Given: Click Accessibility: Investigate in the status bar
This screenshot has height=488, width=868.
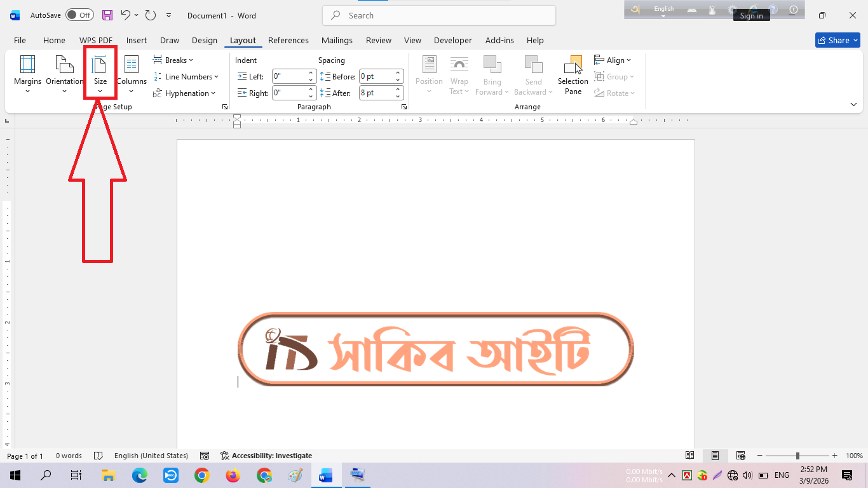Looking at the screenshot, I should point(266,456).
